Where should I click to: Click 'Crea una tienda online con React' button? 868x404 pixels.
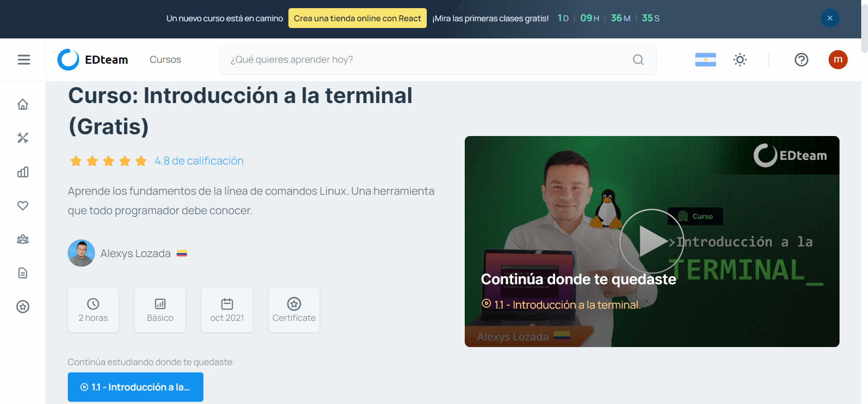point(357,18)
